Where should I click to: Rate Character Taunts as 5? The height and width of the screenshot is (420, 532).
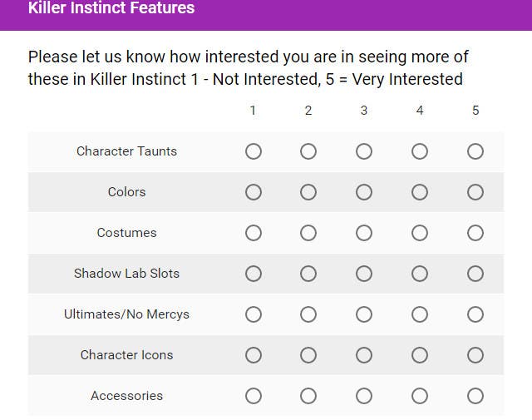coord(475,151)
